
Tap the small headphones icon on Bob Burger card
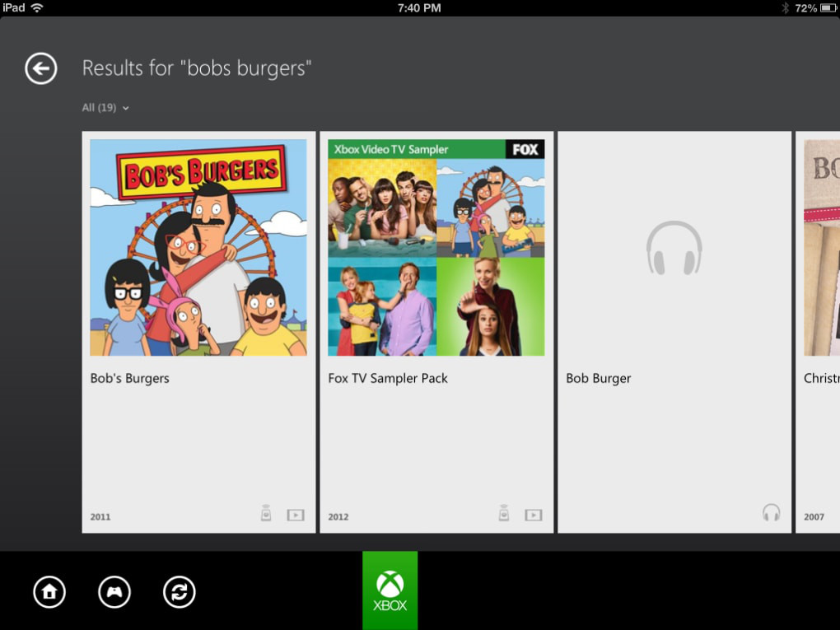[771, 513]
